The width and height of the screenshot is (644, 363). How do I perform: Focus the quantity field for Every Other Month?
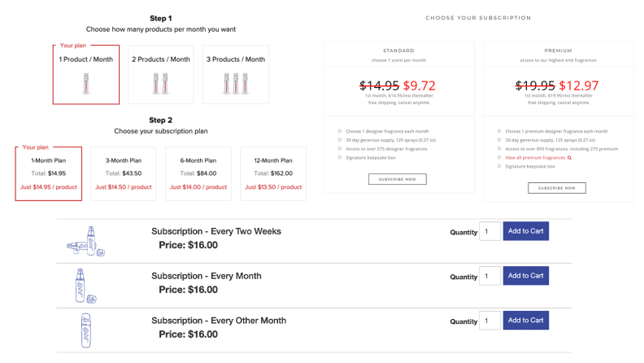[x=490, y=320]
